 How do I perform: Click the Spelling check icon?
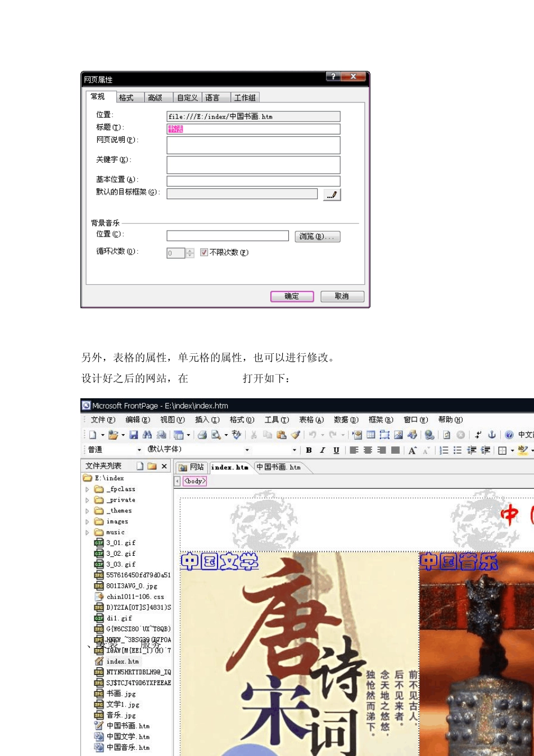tap(237, 435)
